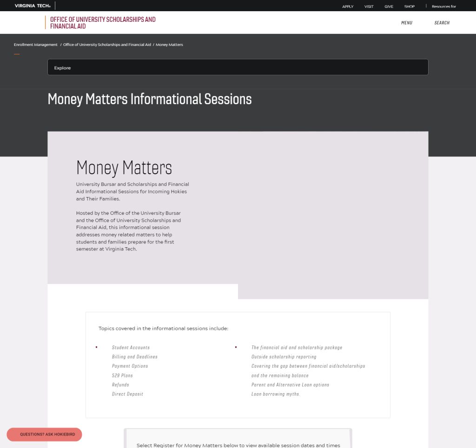
Task: Open the SHOP link
Action: tap(409, 7)
